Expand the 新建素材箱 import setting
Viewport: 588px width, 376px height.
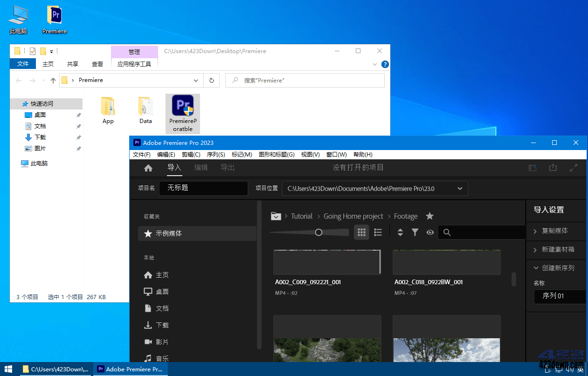point(556,250)
